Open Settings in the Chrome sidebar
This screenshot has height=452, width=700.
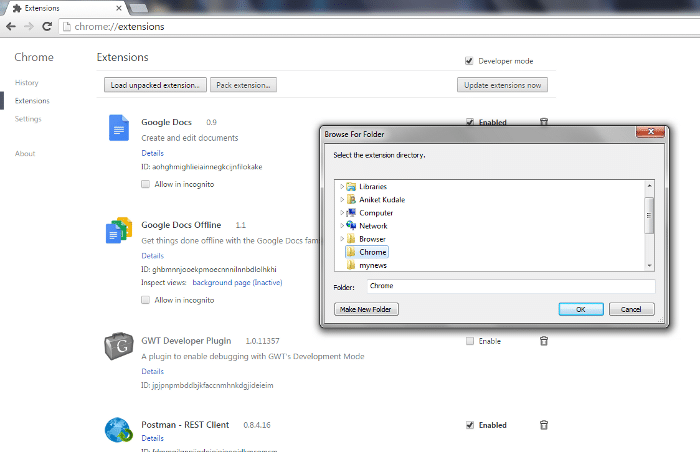28,119
